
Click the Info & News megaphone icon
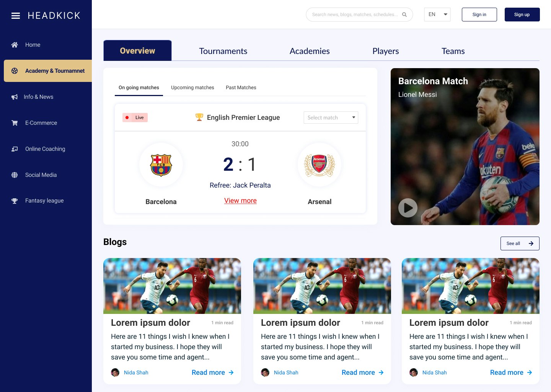(x=15, y=97)
